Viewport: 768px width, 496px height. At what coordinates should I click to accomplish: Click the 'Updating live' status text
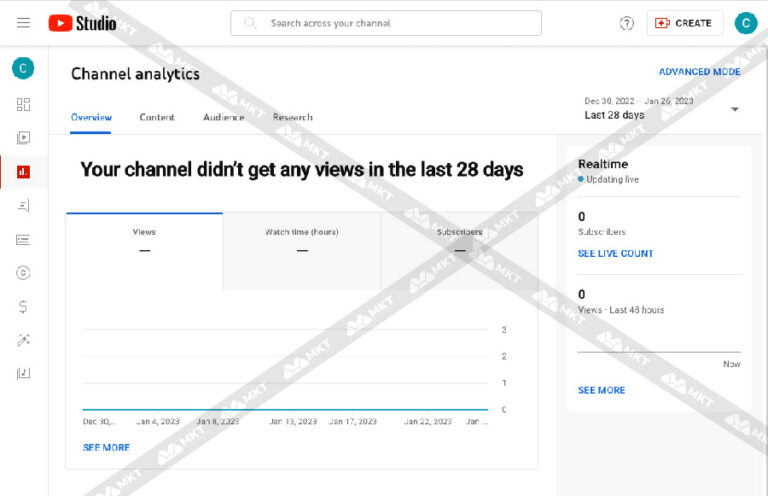[x=612, y=179]
